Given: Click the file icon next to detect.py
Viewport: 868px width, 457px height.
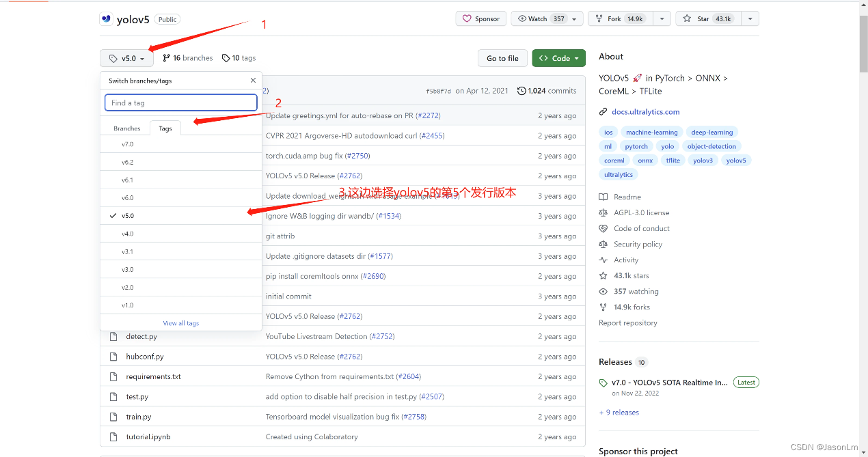Looking at the screenshot, I should point(113,337).
